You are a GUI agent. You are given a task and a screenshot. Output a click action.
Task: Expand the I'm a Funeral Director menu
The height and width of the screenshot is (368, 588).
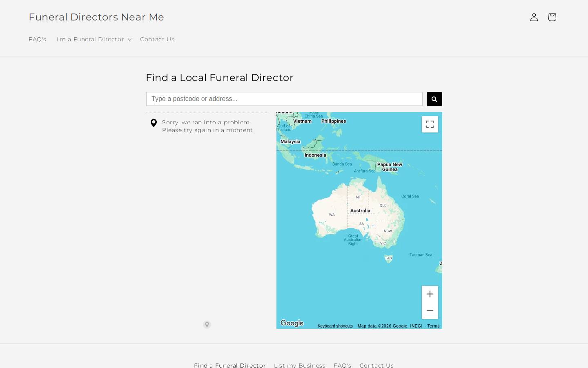coord(94,39)
